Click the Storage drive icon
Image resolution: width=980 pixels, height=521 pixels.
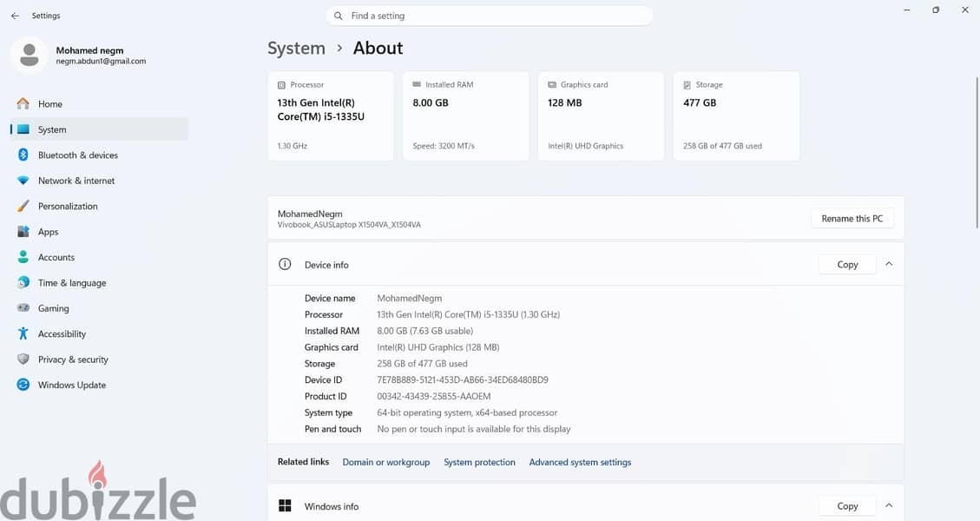coord(687,85)
